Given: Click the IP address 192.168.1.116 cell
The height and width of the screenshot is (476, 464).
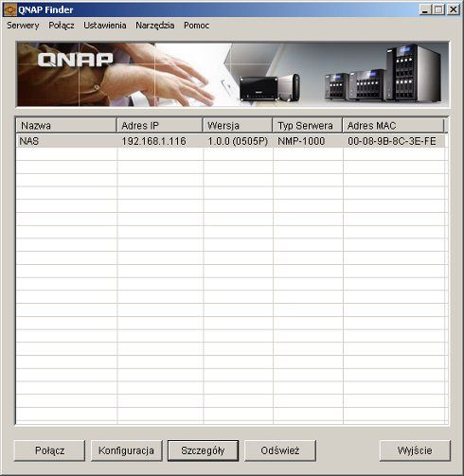Looking at the screenshot, I should [x=154, y=141].
